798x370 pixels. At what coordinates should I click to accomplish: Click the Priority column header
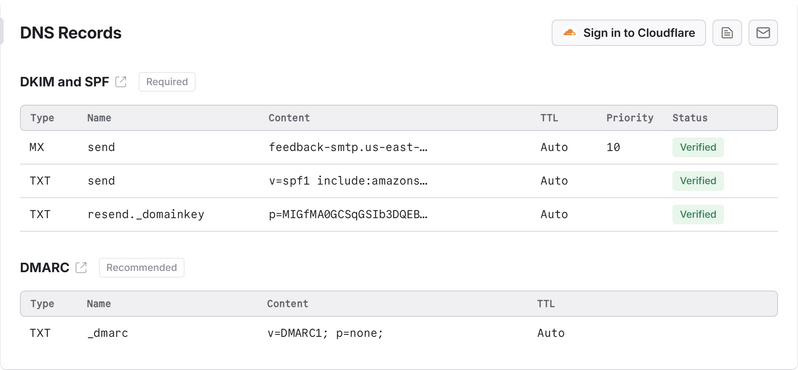coord(630,118)
